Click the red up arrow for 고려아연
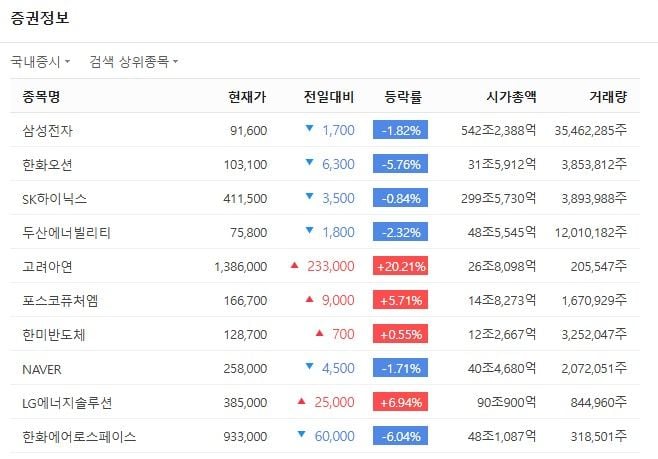 point(294,265)
